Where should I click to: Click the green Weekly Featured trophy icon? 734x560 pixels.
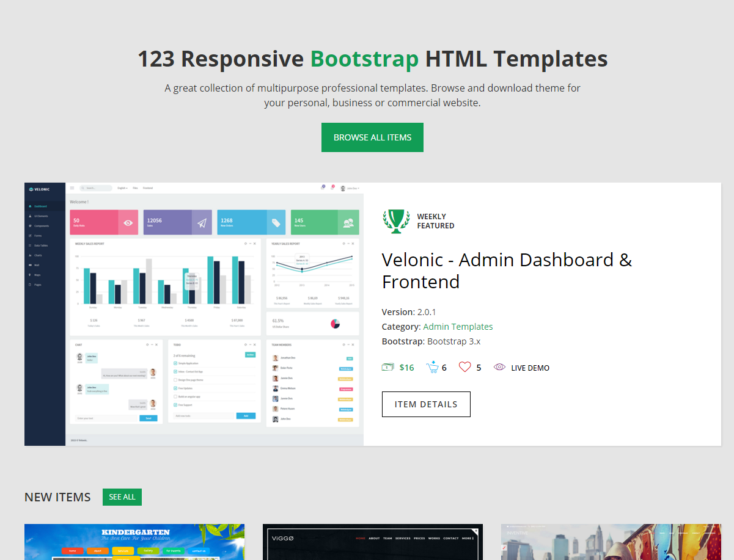pos(396,221)
